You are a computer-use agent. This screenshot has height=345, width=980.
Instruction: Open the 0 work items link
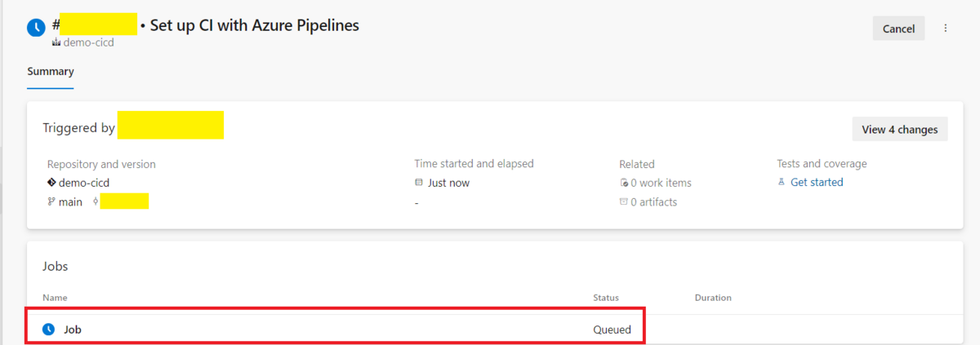(x=661, y=183)
